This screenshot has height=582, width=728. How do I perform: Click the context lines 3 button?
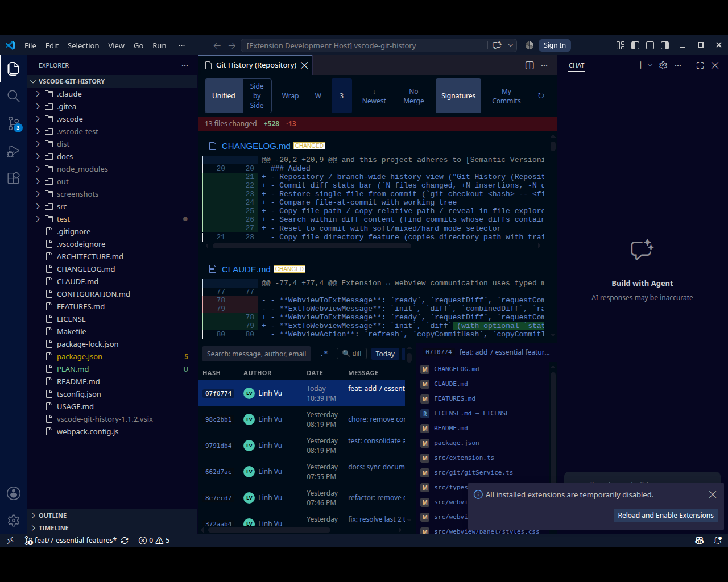click(x=341, y=96)
